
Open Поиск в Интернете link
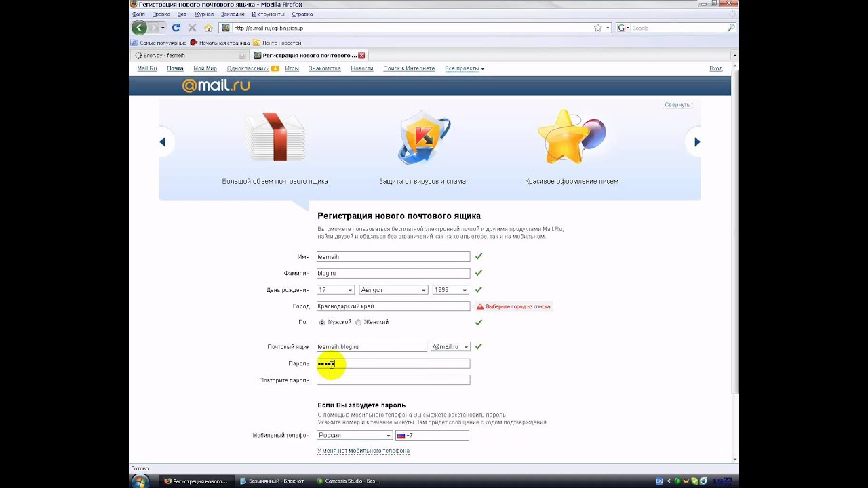coord(409,68)
